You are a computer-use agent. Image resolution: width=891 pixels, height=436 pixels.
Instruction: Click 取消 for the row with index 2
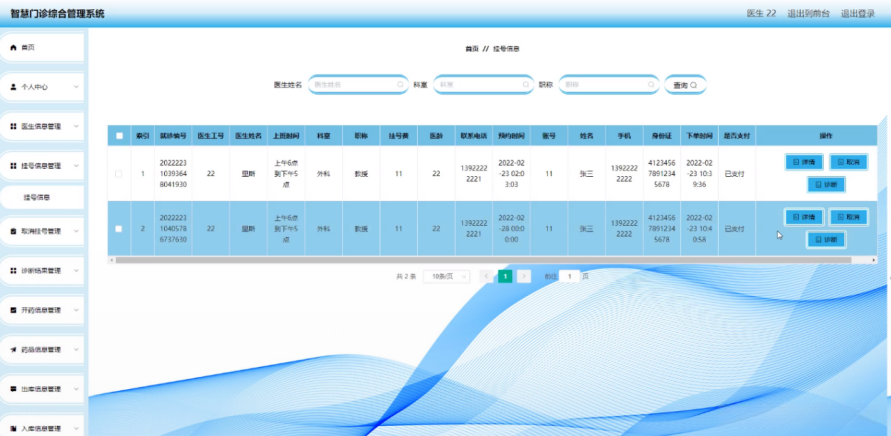848,217
